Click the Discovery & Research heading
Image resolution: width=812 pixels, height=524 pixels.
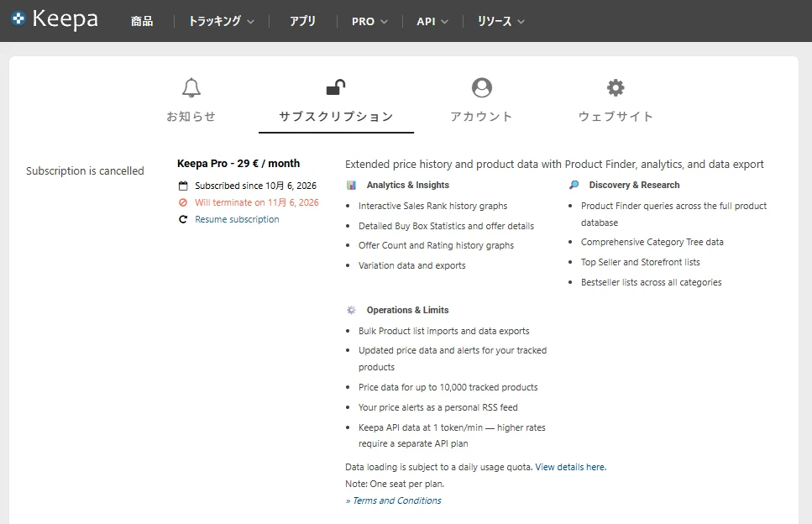634,185
